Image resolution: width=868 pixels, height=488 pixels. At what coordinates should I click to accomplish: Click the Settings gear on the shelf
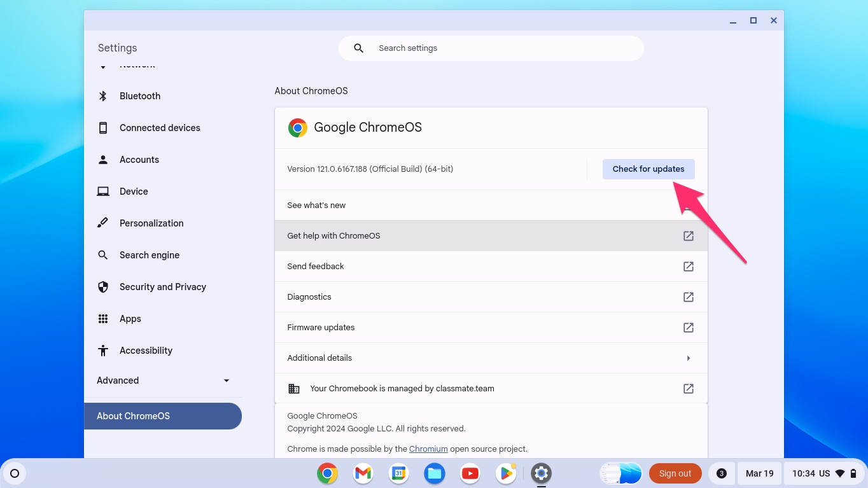[x=542, y=473]
